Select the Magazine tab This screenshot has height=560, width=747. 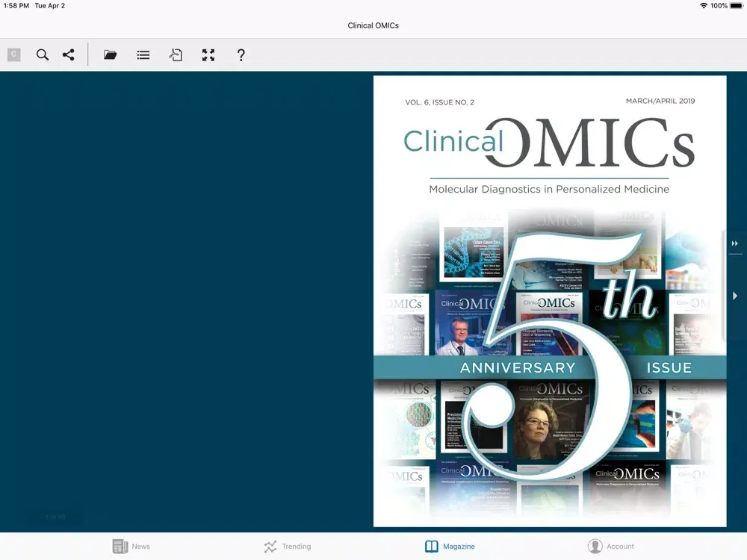450,547
